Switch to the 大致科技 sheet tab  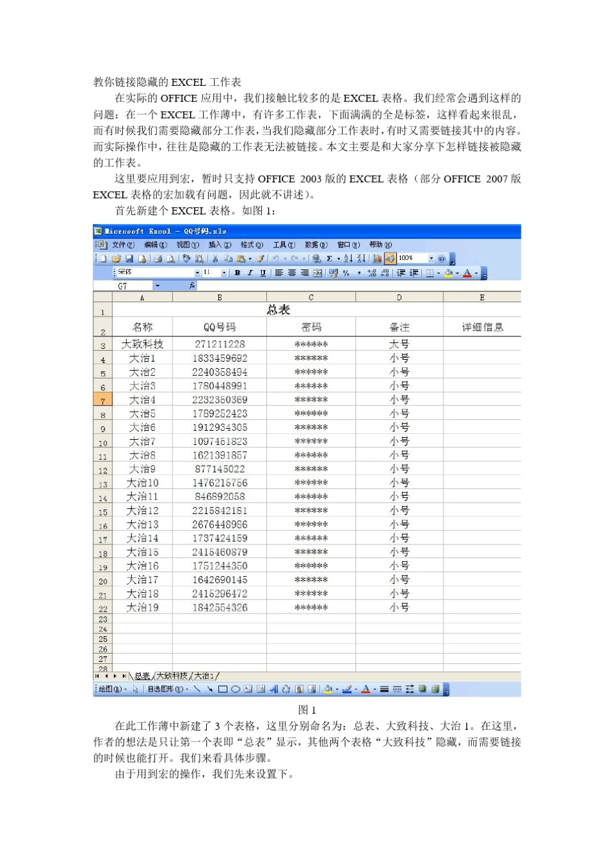click(x=172, y=676)
